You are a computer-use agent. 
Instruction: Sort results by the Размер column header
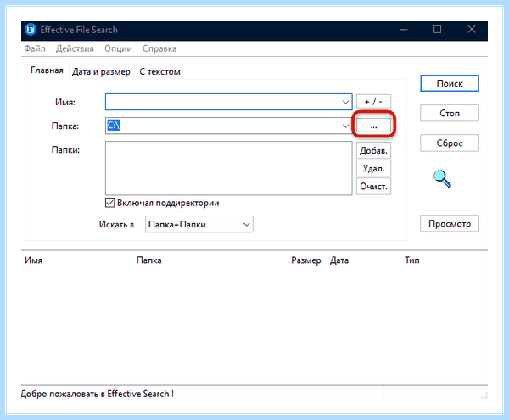pyautogui.click(x=305, y=260)
